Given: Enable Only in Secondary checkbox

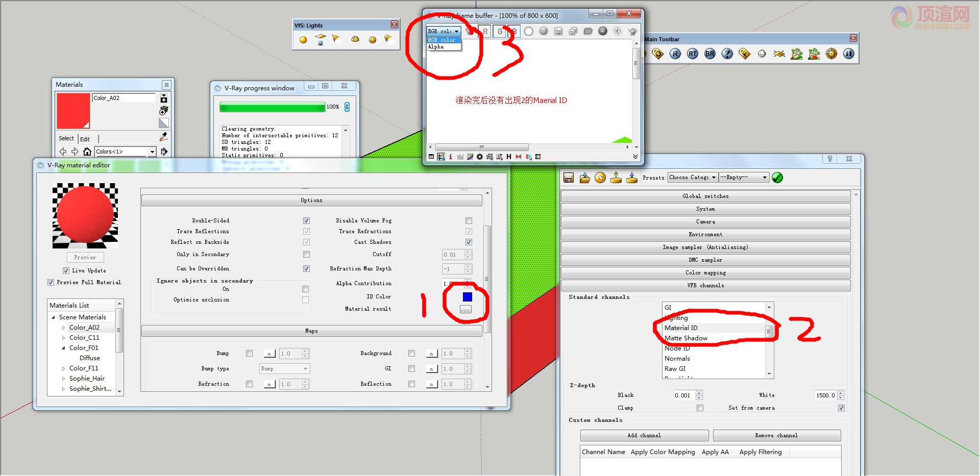Looking at the screenshot, I should (306, 254).
